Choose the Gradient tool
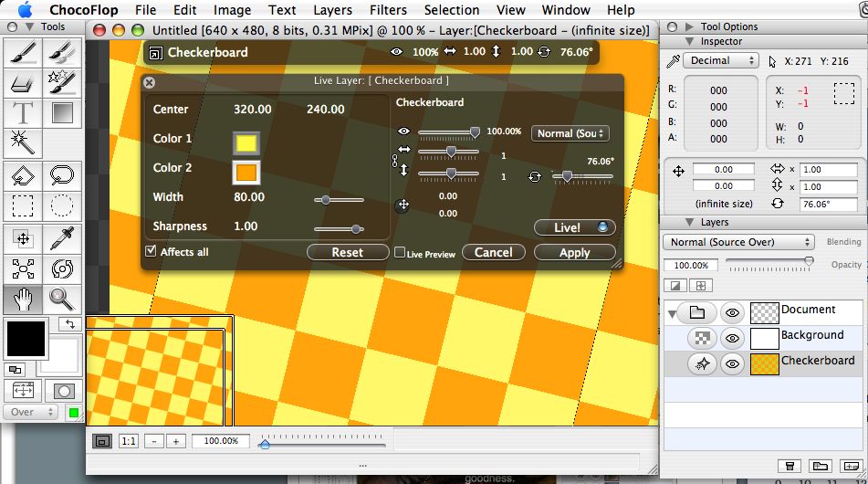Screen dimensions: 868x484 point(62,113)
